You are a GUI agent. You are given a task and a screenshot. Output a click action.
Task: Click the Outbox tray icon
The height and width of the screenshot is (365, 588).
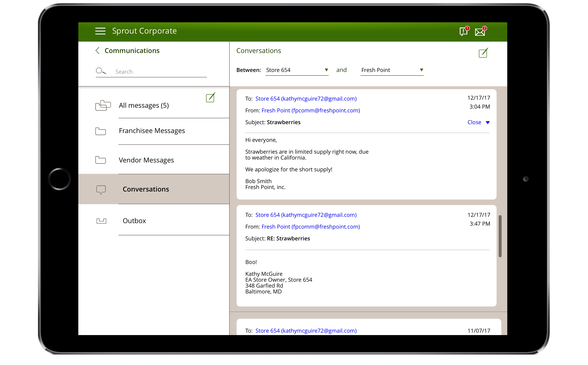(x=101, y=221)
